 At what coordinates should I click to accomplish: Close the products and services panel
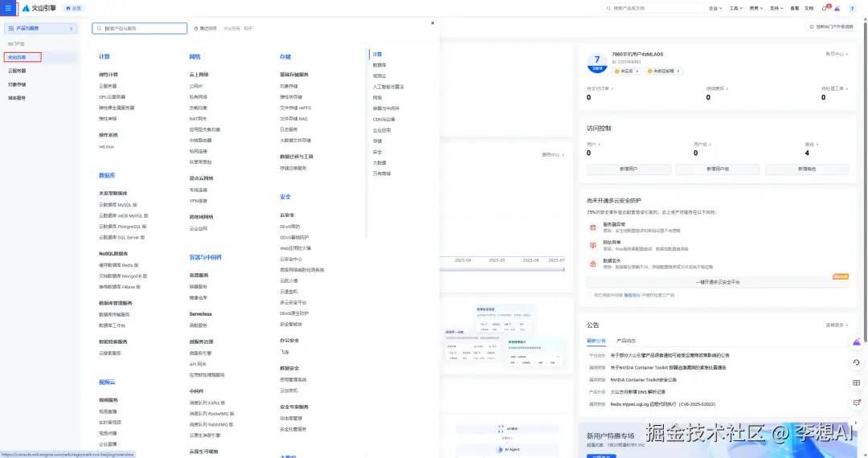pos(432,23)
